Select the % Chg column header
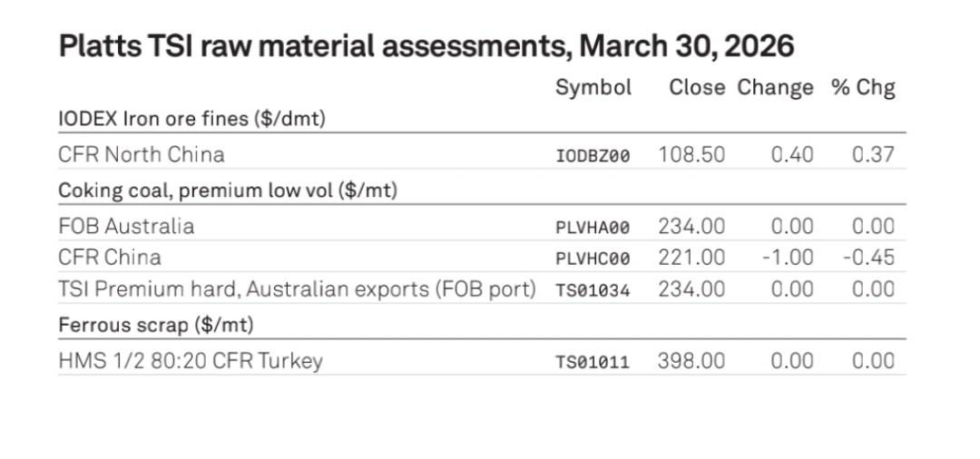The height and width of the screenshot is (459, 980). (863, 88)
